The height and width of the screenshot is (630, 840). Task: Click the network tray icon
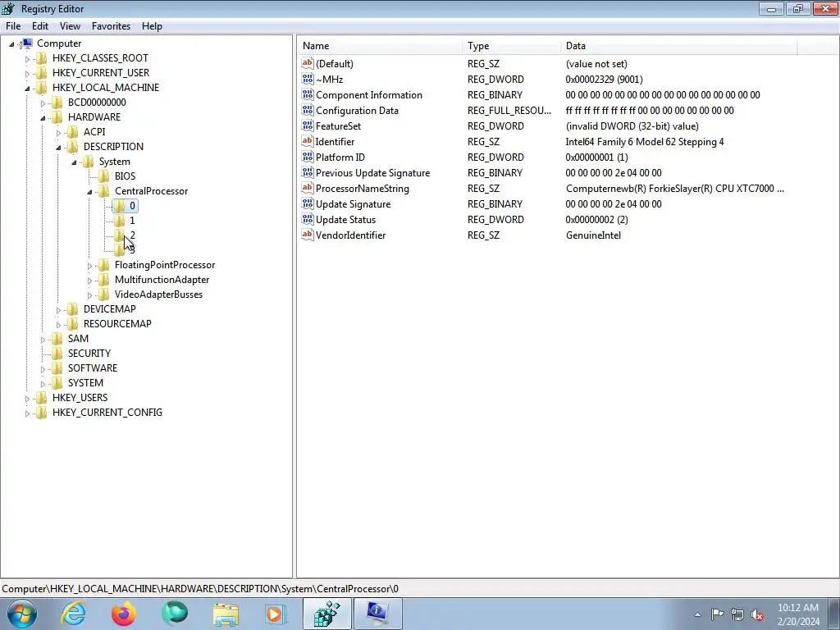737,614
